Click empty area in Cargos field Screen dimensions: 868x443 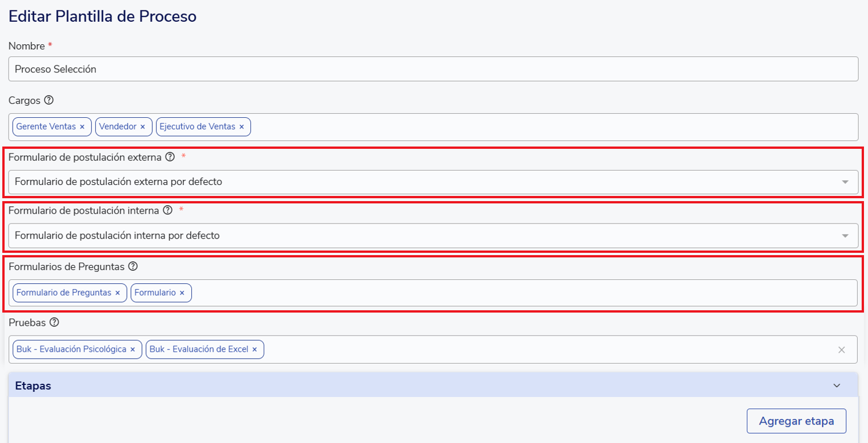[517, 127]
